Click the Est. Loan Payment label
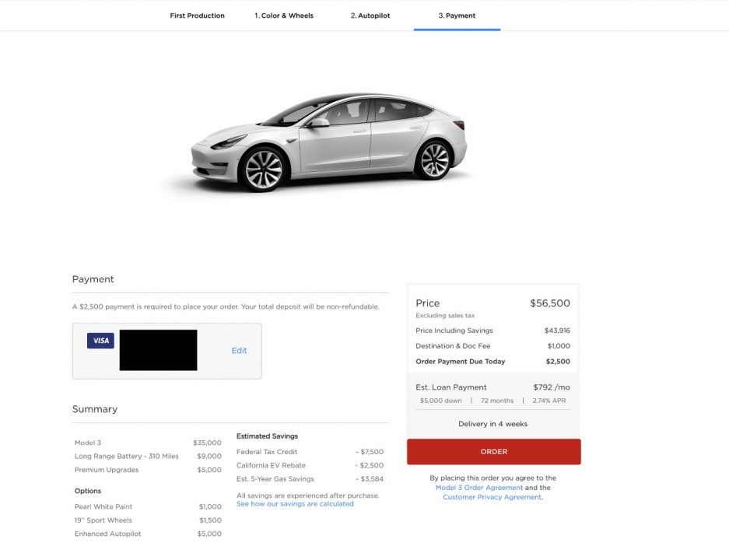Viewport: 729px width, 560px height. (x=451, y=387)
